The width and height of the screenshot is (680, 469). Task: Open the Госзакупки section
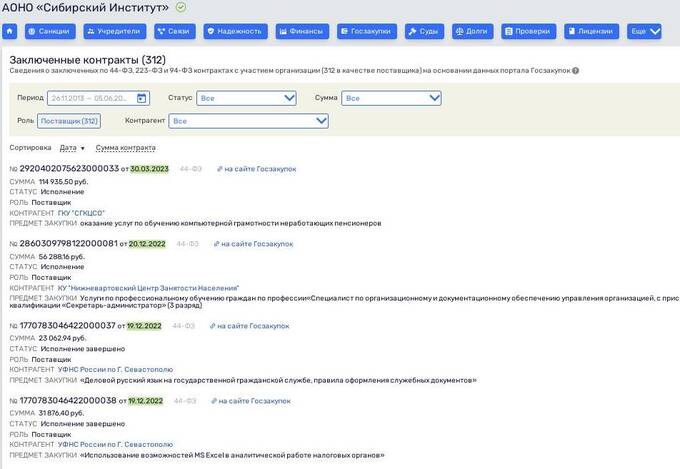pyautogui.click(x=367, y=32)
